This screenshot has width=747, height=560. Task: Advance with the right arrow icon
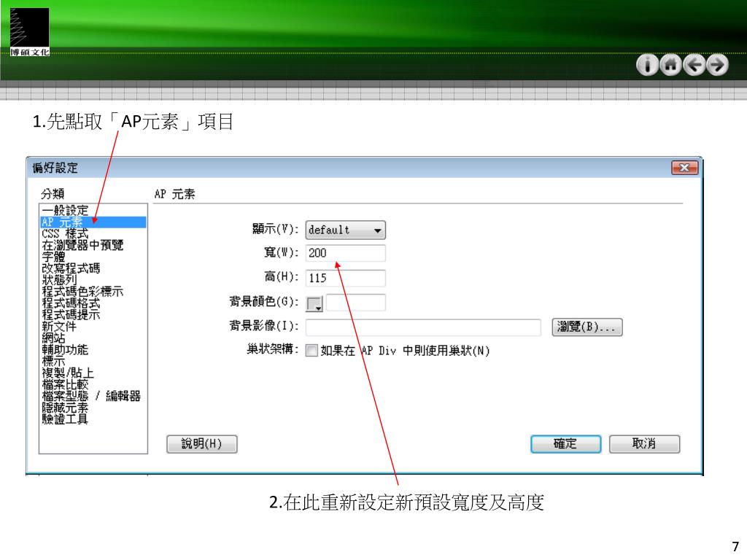pos(718,65)
